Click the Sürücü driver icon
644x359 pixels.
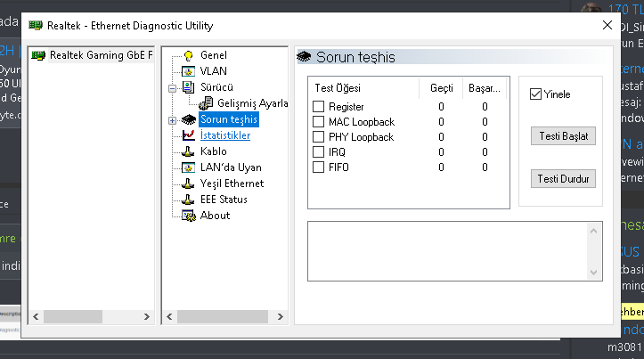pos(189,87)
